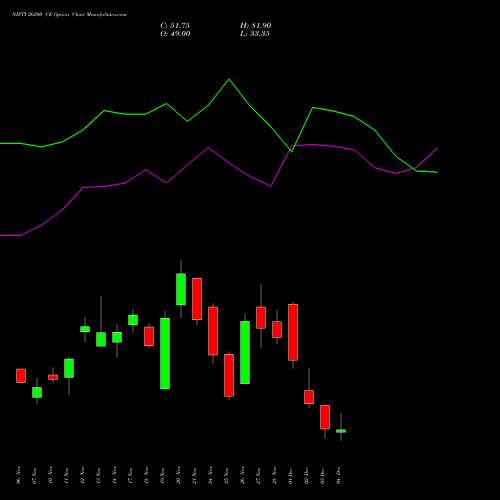The image size is (500, 500).
Task: Select the green candle for 26 Nov
Action: click(245, 352)
